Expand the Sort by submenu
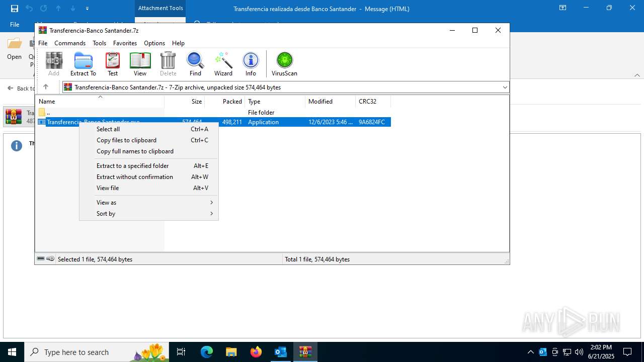The height and width of the screenshot is (362, 644). (x=149, y=214)
